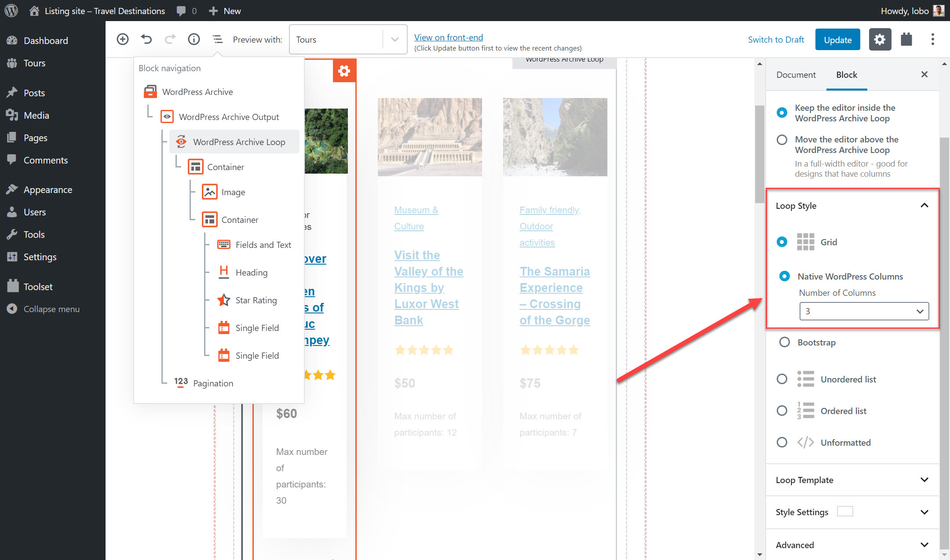This screenshot has height=560, width=950.
Task: Select Fields and Text block
Action: coord(254,245)
